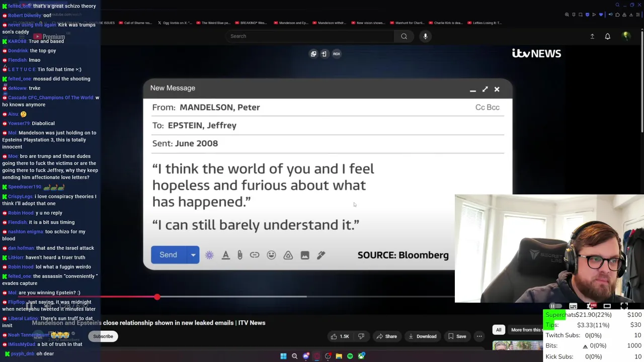Viewport: 644px width, 362px height.
Task: Click into the YouTube Search field
Action: 309,36
